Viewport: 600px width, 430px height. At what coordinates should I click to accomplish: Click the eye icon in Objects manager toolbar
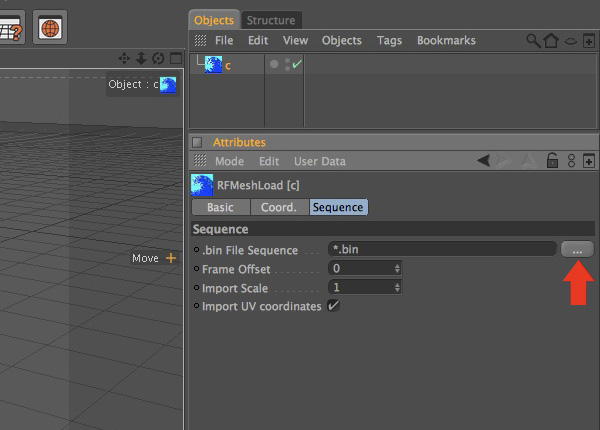click(571, 41)
